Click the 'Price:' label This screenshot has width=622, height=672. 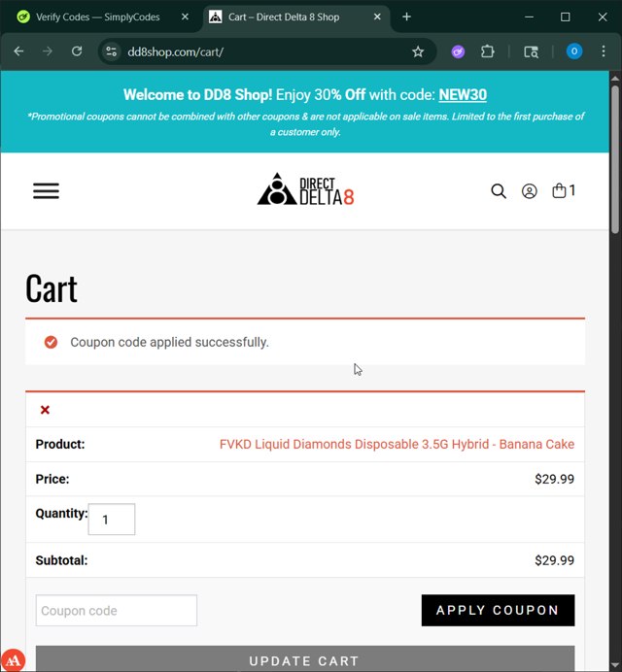coord(52,479)
